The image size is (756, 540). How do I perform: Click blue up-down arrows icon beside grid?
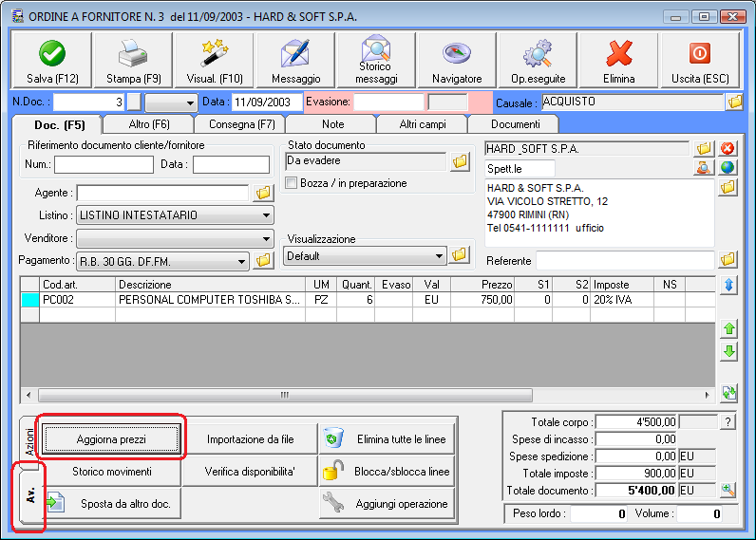tap(729, 285)
